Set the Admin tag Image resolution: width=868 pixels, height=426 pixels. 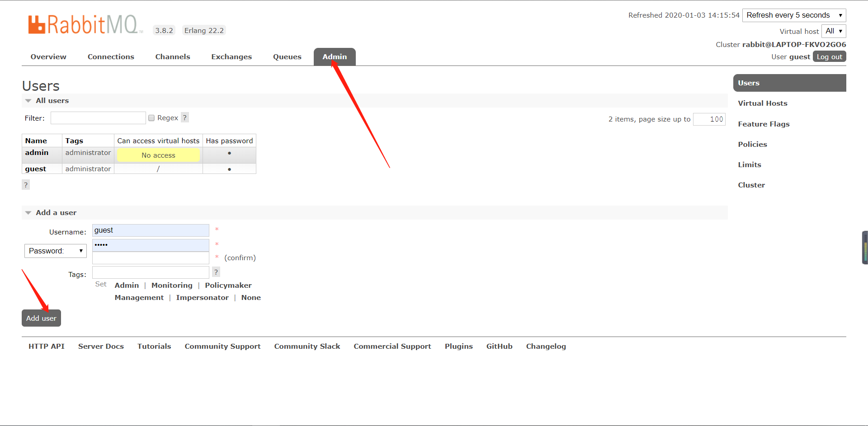pyautogui.click(x=127, y=285)
